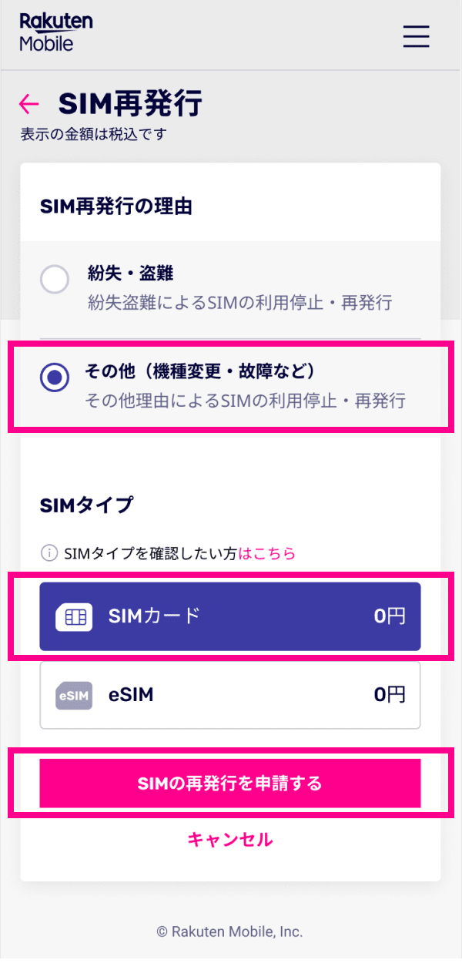Click the Rakuten Mobile logo
The height and width of the screenshot is (980, 462).
(x=56, y=32)
